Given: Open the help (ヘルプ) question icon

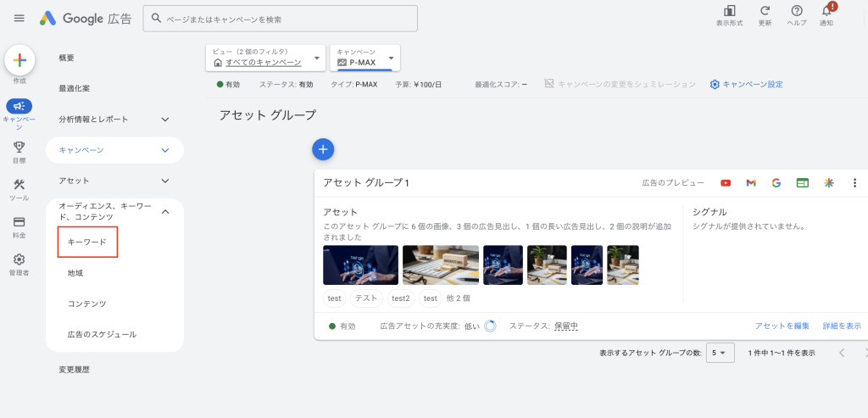Looking at the screenshot, I should [x=797, y=11].
